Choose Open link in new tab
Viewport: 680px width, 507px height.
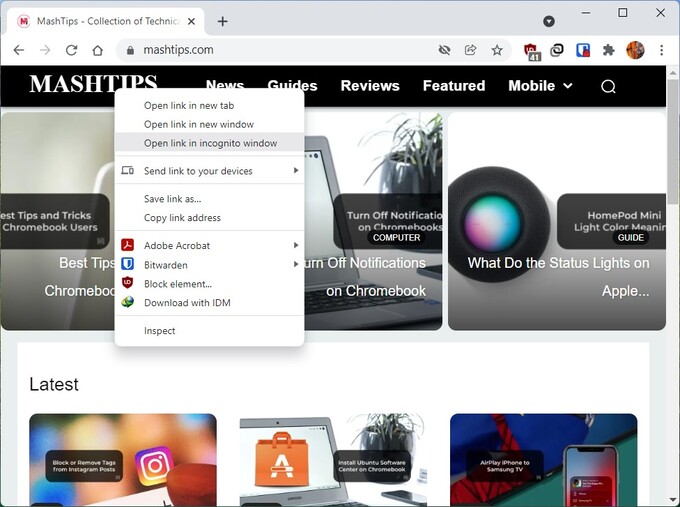[209, 105]
